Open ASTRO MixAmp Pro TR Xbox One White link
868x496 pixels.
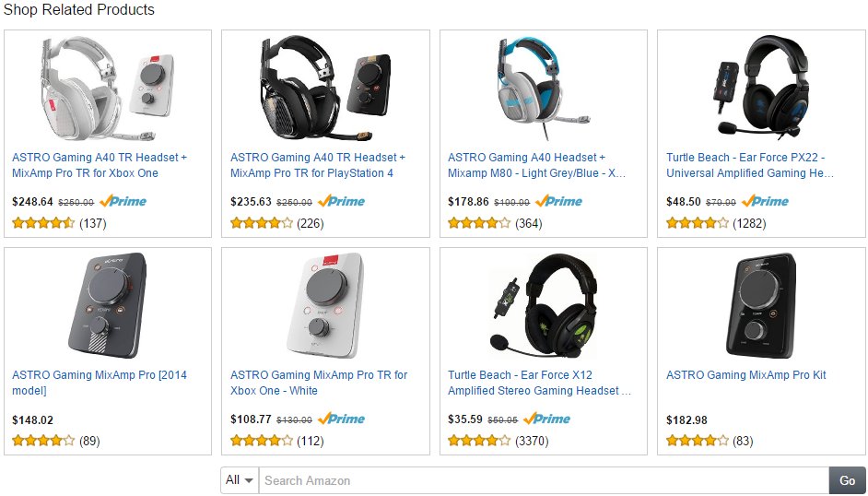pos(319,383)
